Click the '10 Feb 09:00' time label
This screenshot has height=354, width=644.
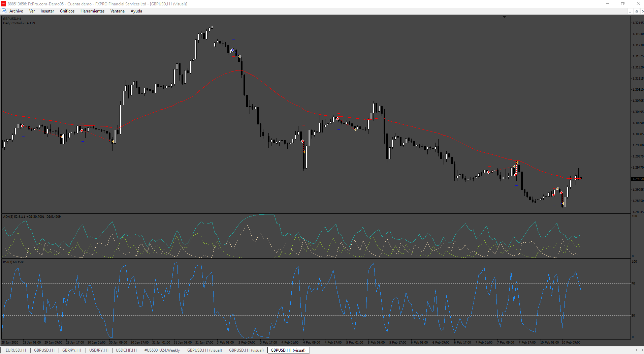coord(571,343)
